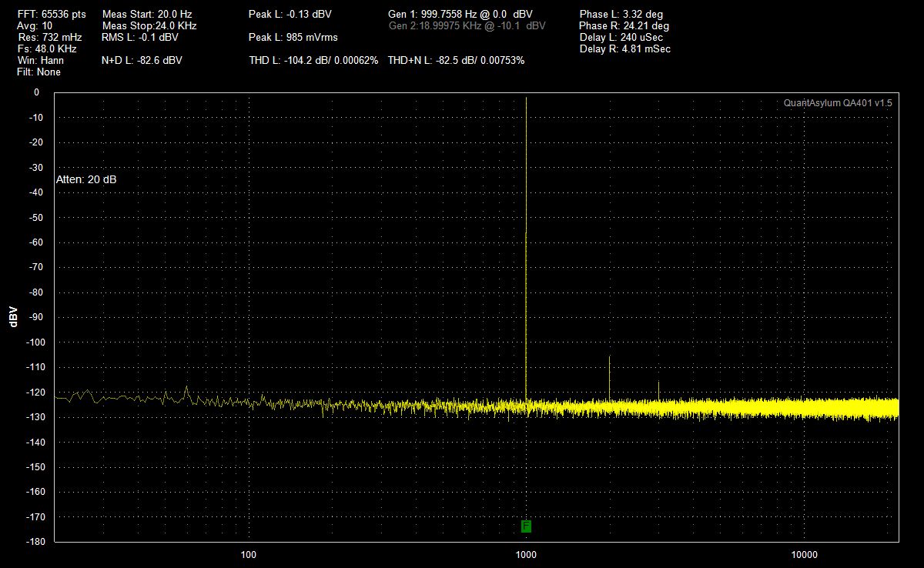Click the 'QuantAsylum QA401 v1.5' label

pos(838,103)
